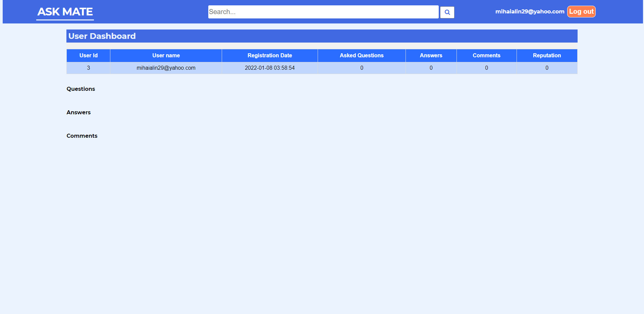Screen dimensions: 644x314
Task: Select the User Id column header
Action: [88, 55]
